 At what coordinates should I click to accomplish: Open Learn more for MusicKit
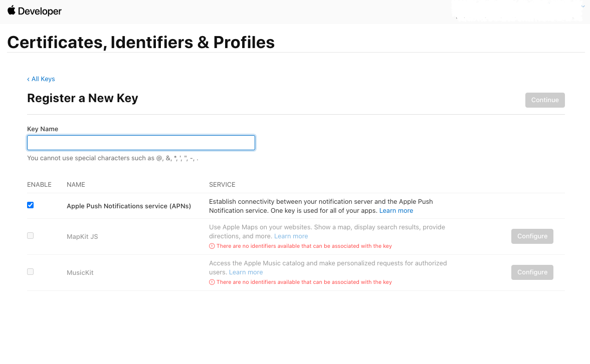[x=246, y=272]
